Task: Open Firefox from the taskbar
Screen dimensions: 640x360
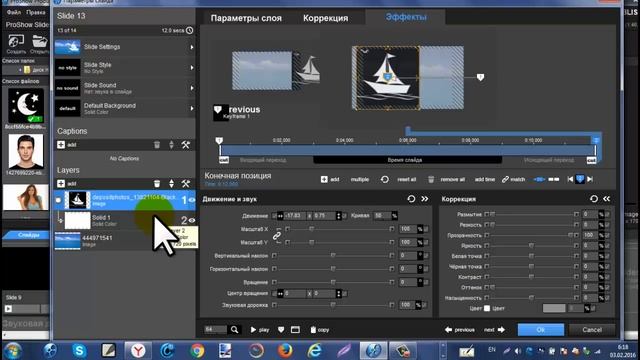Action: click(285, 351)
